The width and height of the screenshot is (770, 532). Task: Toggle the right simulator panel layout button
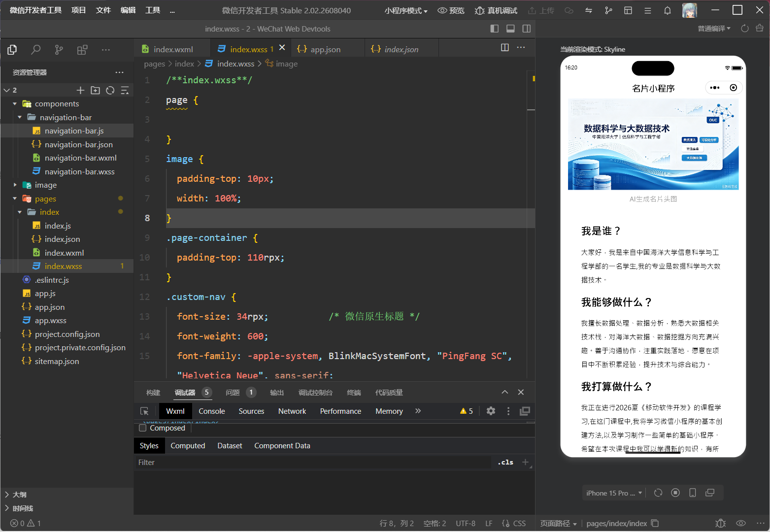pyautogui.click(x=527, y=29)
